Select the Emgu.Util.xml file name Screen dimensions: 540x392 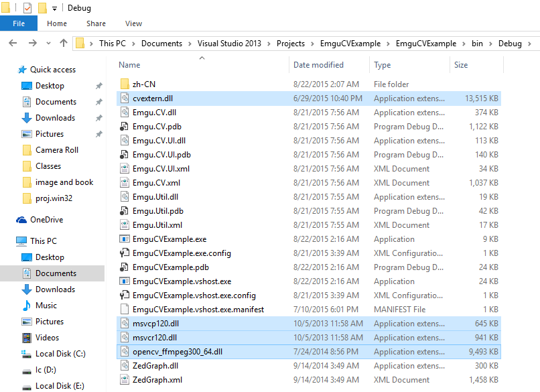(x=157, y=225)
